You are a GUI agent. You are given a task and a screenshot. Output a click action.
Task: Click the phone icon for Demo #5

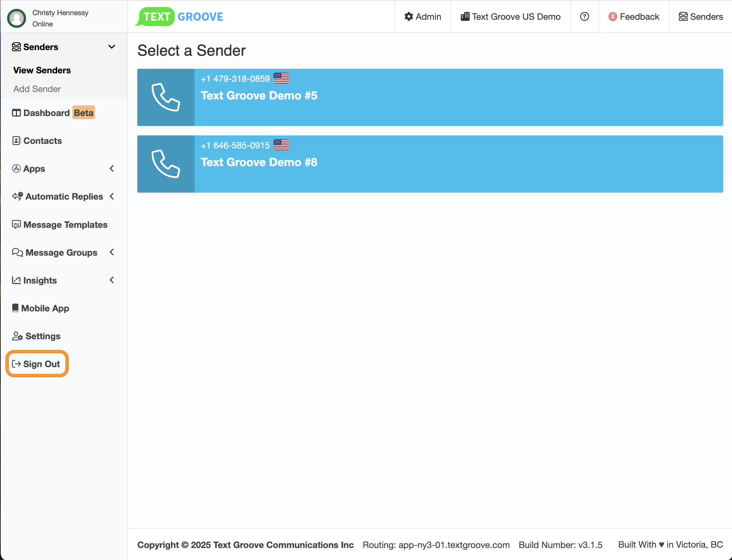(166, 97)
